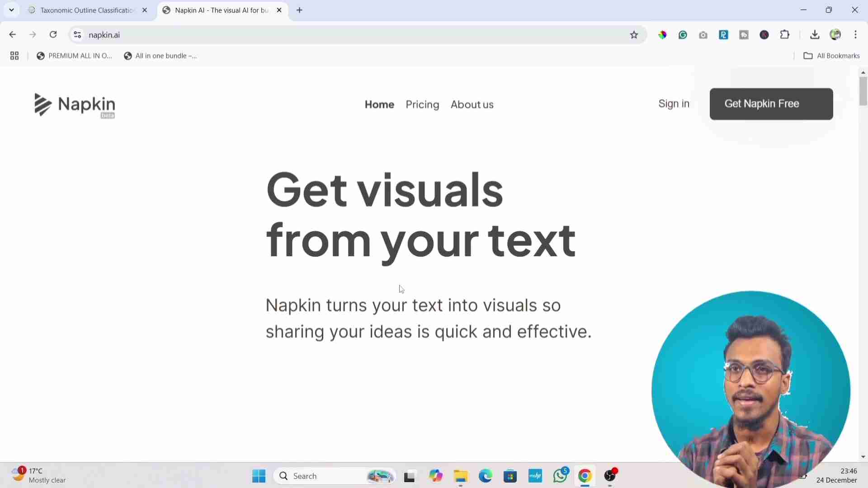
Task: Open the site information controls beside the URL
Action: coord(77,35)
